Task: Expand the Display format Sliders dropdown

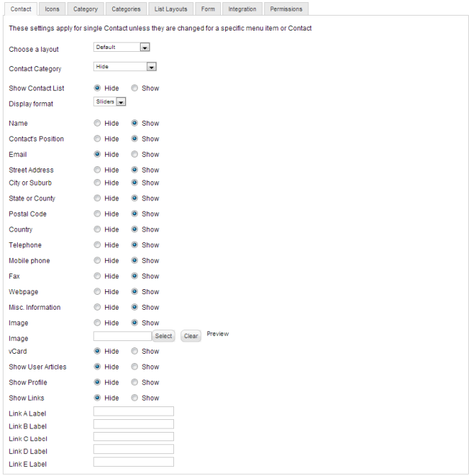Action: (x=110, y=102)
